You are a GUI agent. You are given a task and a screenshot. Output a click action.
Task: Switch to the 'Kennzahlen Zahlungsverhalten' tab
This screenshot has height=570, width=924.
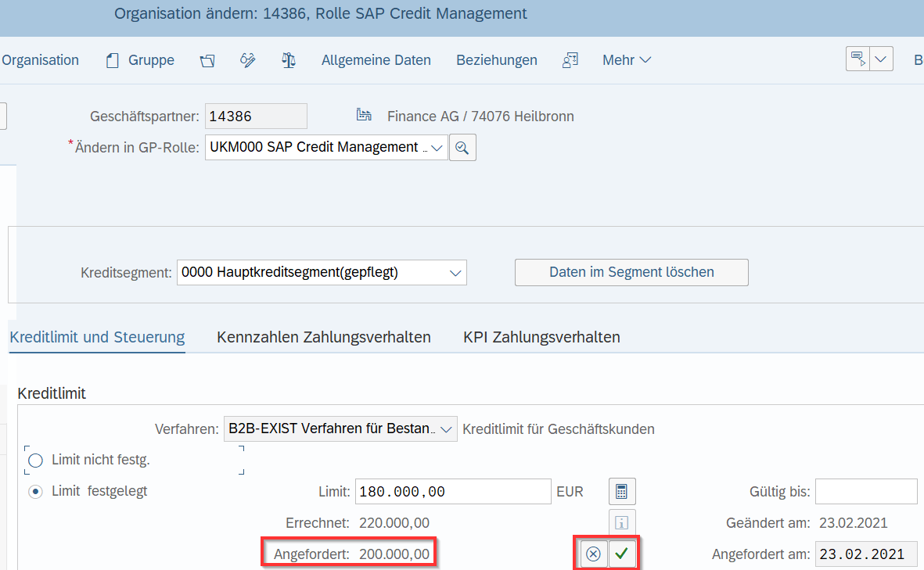click(324, 337)
